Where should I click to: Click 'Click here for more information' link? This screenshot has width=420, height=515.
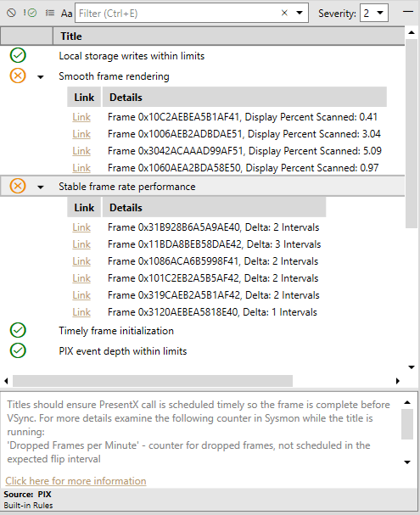76,481
